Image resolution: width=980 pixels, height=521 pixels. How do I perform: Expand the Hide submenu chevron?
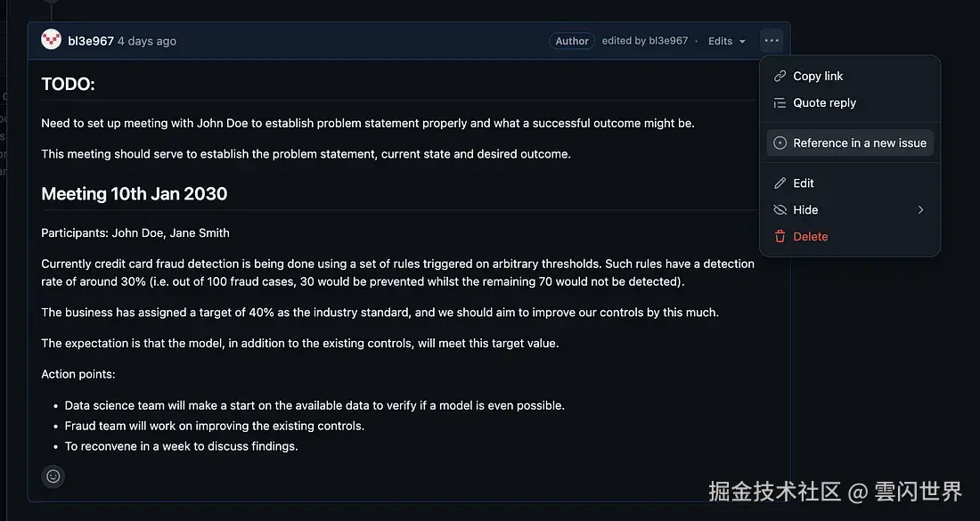pyautogui.click(x=920, y=209)
